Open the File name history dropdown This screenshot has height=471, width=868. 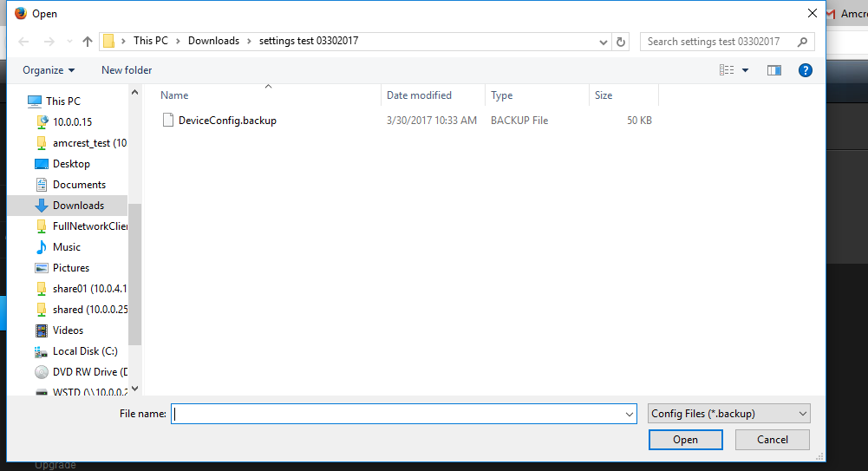pos(630,414)
